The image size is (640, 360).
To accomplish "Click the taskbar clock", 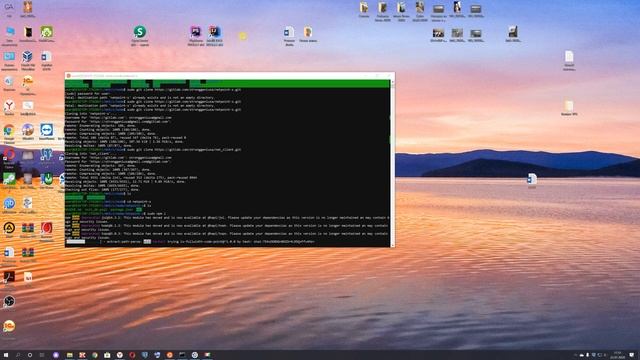I will (617, 355).
